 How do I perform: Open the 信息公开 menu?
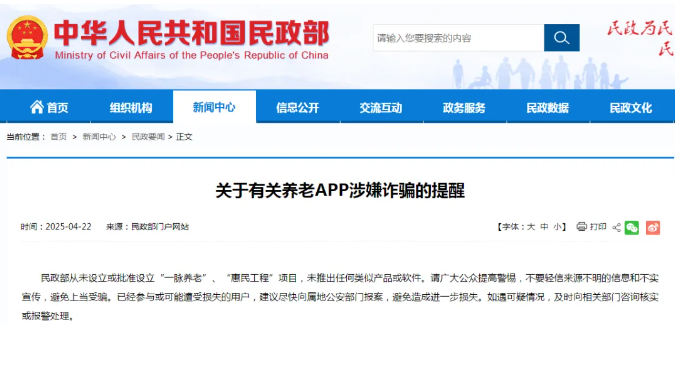(x=297, y=108)
